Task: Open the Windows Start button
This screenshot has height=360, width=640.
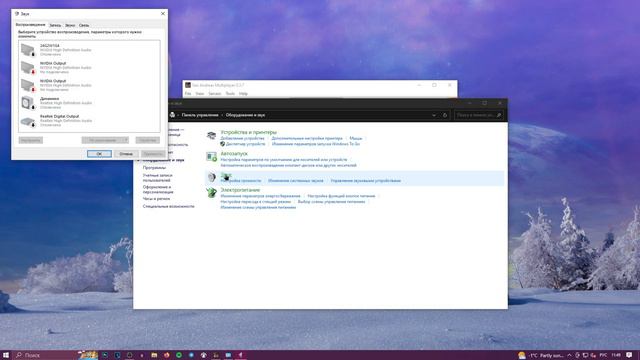Action: (6, 355)
